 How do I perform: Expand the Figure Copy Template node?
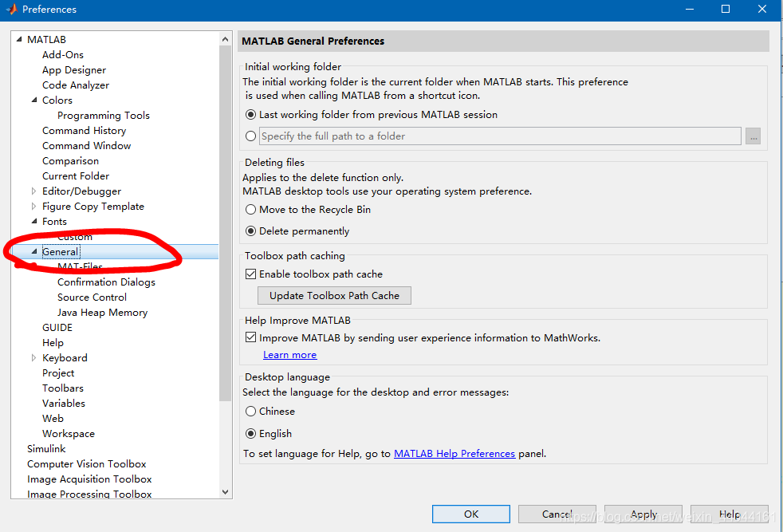tap(34, 207)
